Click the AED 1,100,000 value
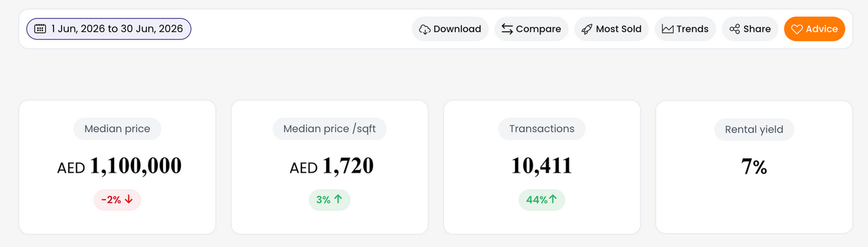 (120, 166)
